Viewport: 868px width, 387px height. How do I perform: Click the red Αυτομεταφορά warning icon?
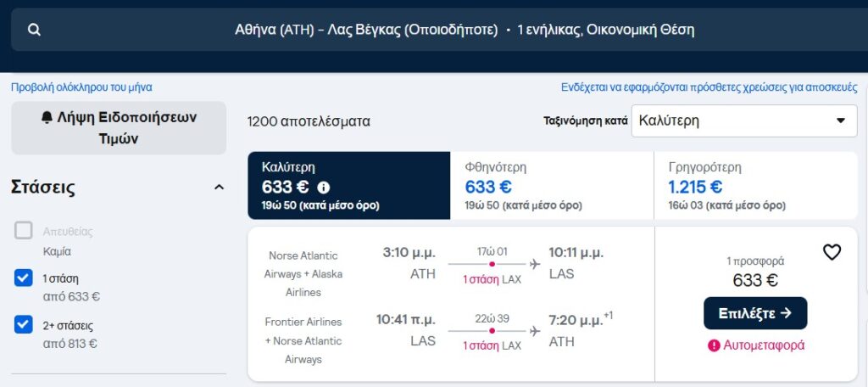pos(714,345)
